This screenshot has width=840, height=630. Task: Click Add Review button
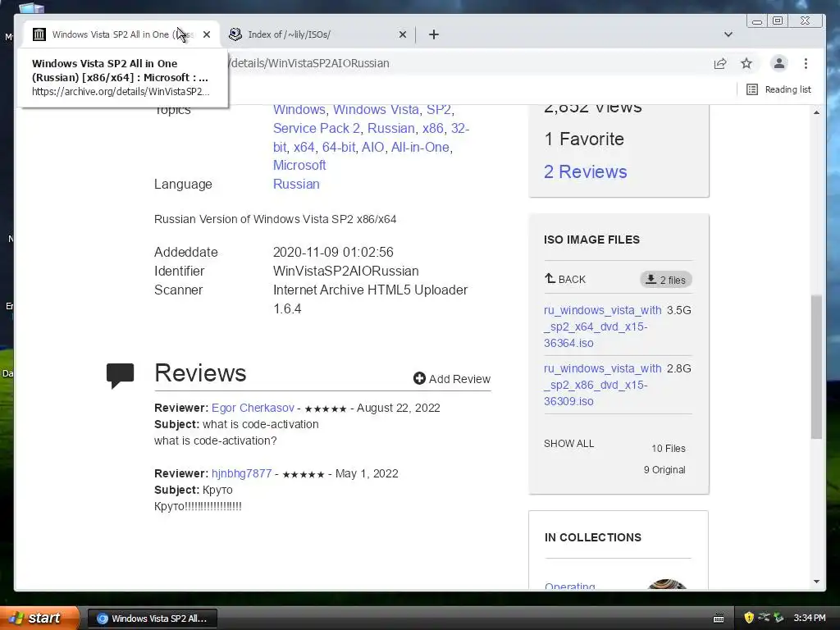452,379
